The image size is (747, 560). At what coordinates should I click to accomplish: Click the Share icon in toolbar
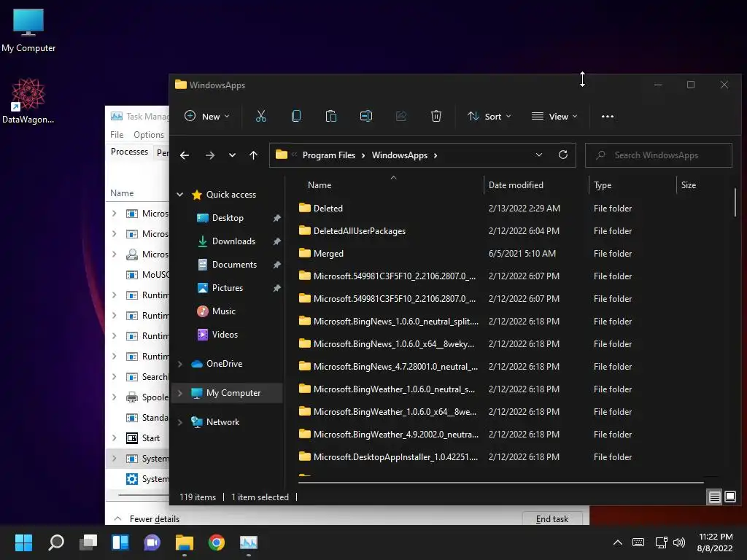tap(401, 116)
